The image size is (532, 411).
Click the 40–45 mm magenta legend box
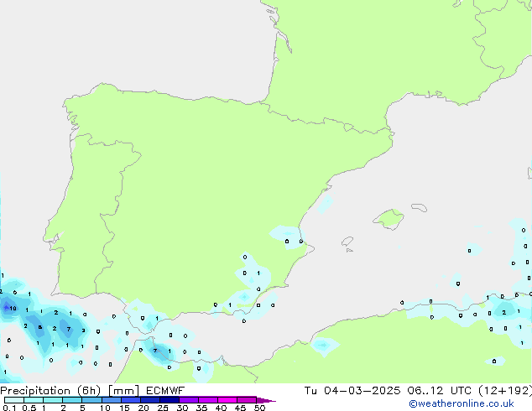(x=227, y=400)
